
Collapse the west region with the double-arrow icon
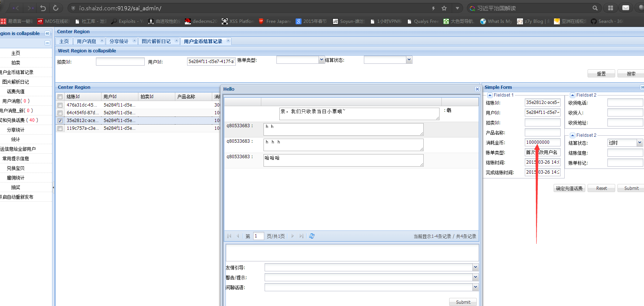(47, 33)
